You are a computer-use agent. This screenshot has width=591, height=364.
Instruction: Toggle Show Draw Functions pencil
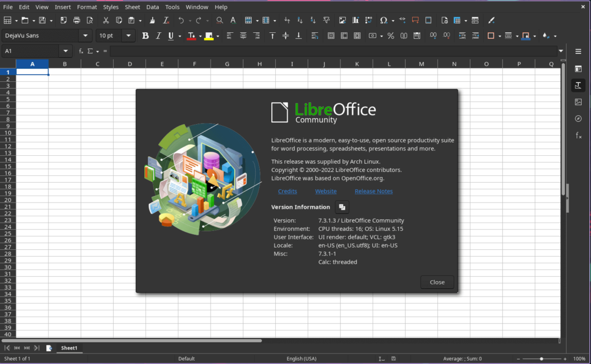(491, 20)
